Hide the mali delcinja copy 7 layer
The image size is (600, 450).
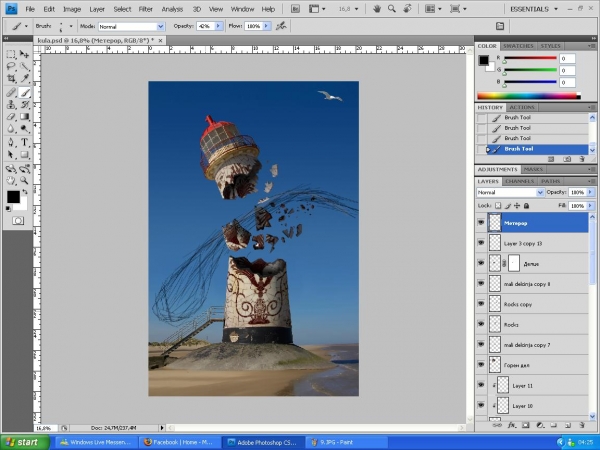(481, 344)
